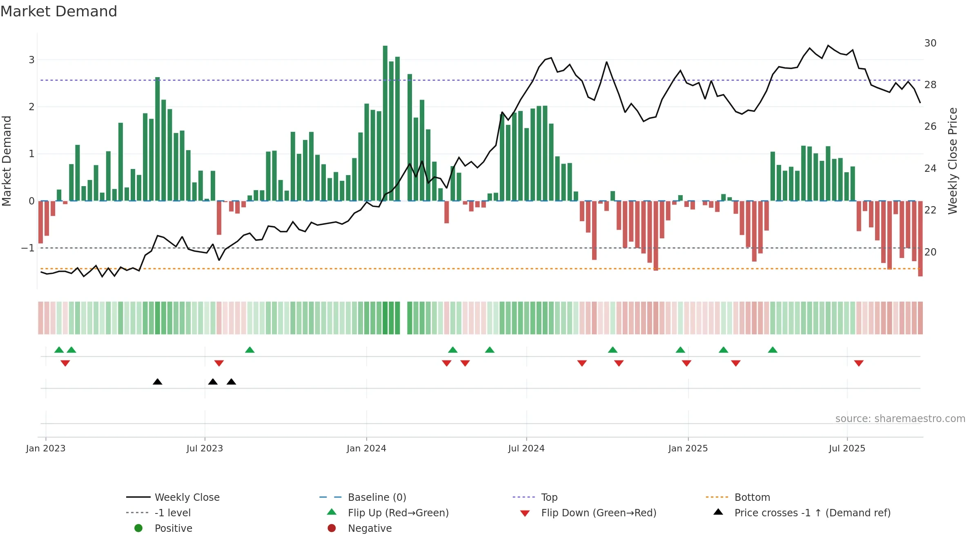Click the lowest red demand bar at chart's end

[920, 239]
